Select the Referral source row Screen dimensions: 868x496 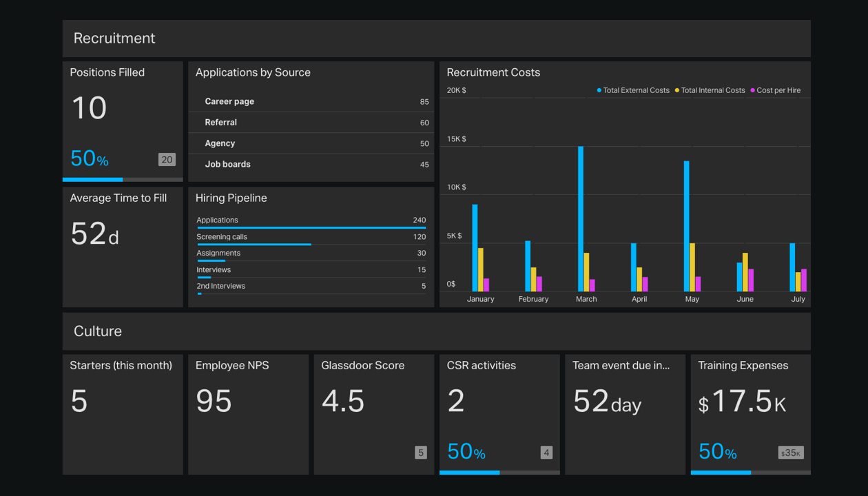tap(311, 122)
